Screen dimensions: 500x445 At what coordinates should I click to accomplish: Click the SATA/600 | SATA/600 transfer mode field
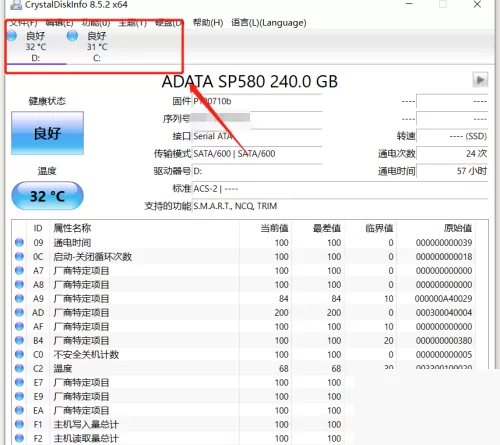(x=257, y=154)
